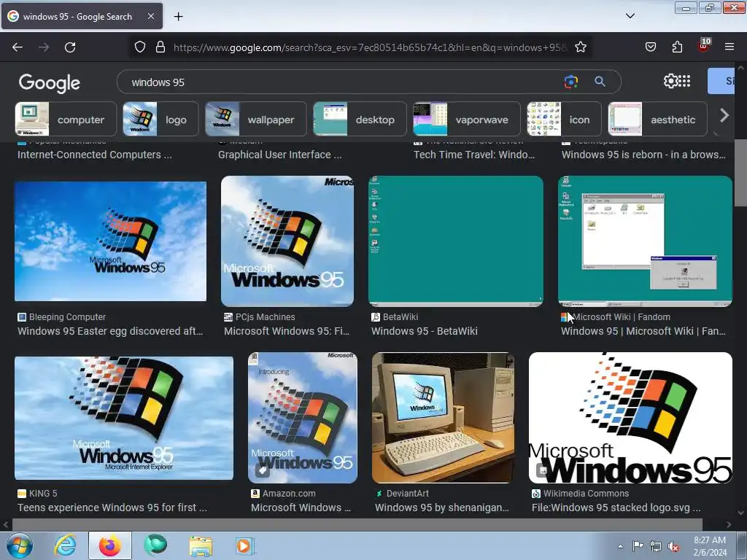Open the Firefox extensions puzzle icon
Viewport: 747px width, 560px height.
coord(677,47)
